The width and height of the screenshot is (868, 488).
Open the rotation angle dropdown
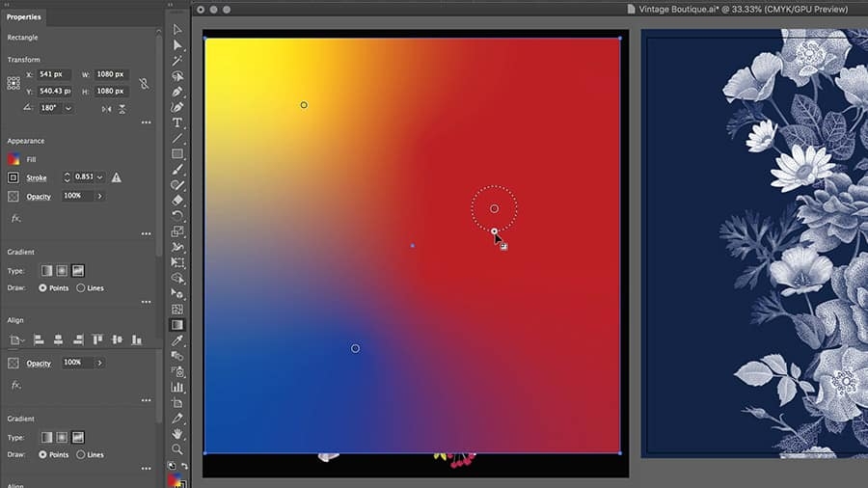tap(68, 108)
